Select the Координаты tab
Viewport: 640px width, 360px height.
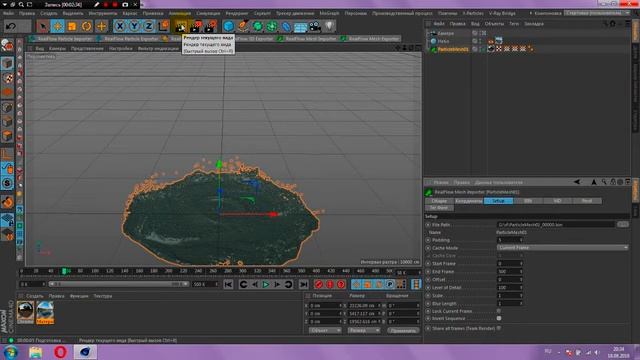pyautogui.click(x=468, y=201)
